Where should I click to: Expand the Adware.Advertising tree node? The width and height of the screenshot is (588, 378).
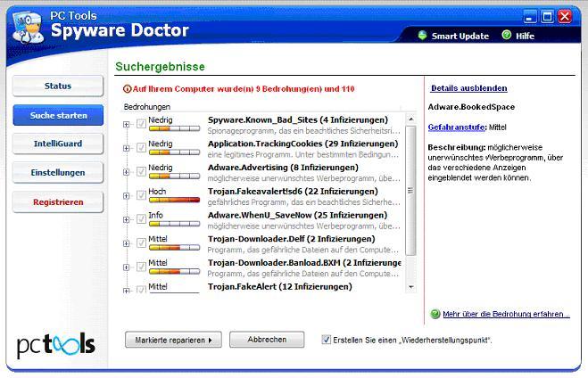pos(127,172)
